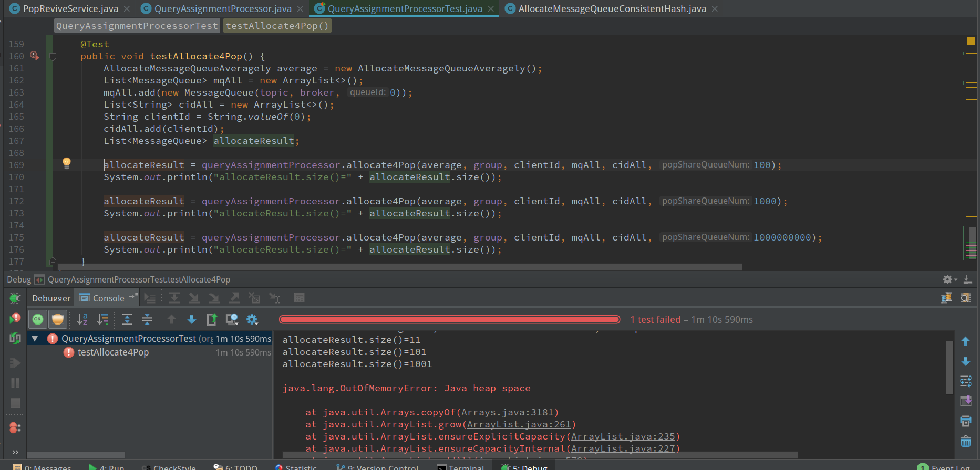980x470 pixels.
Task: Click the Step Into icon
Action: point(194,298)
